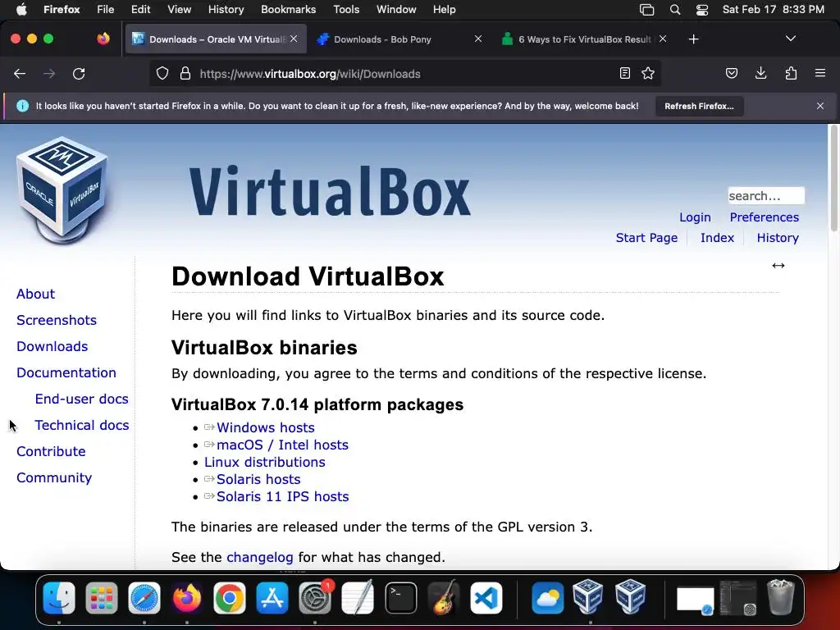
Task: Open the Trash in the Dock
Action: pos(781,597)
